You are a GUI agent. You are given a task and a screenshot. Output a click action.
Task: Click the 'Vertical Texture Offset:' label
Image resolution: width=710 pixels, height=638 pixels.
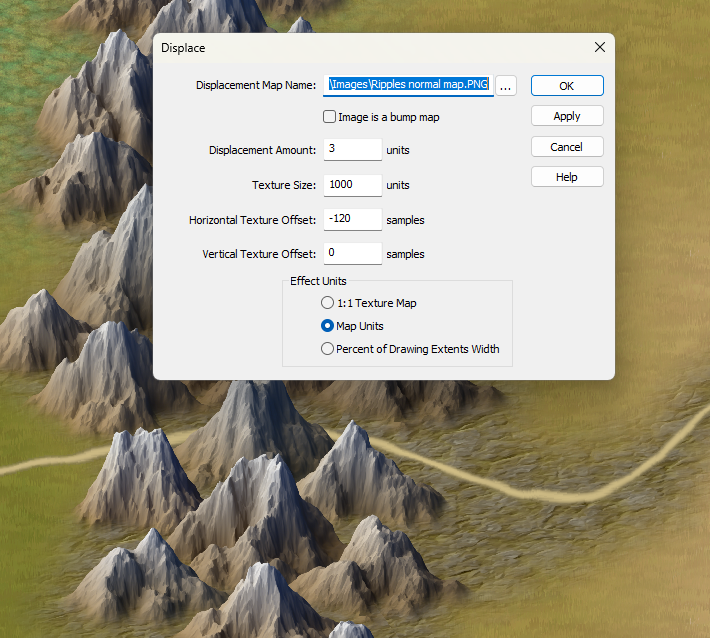click(x=259, y=254)
